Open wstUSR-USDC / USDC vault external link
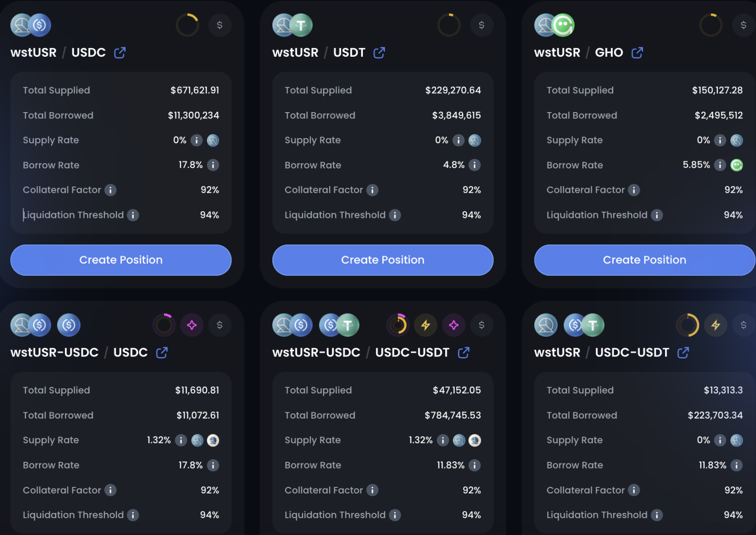Viewport: 756px width, 535px height. pos(162,353)
